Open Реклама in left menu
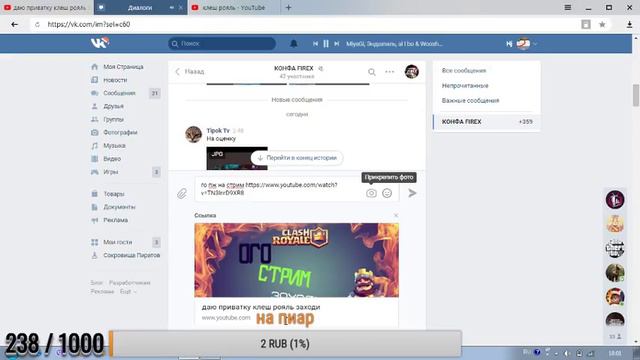640x360 pixels. (x=115, y=220)
